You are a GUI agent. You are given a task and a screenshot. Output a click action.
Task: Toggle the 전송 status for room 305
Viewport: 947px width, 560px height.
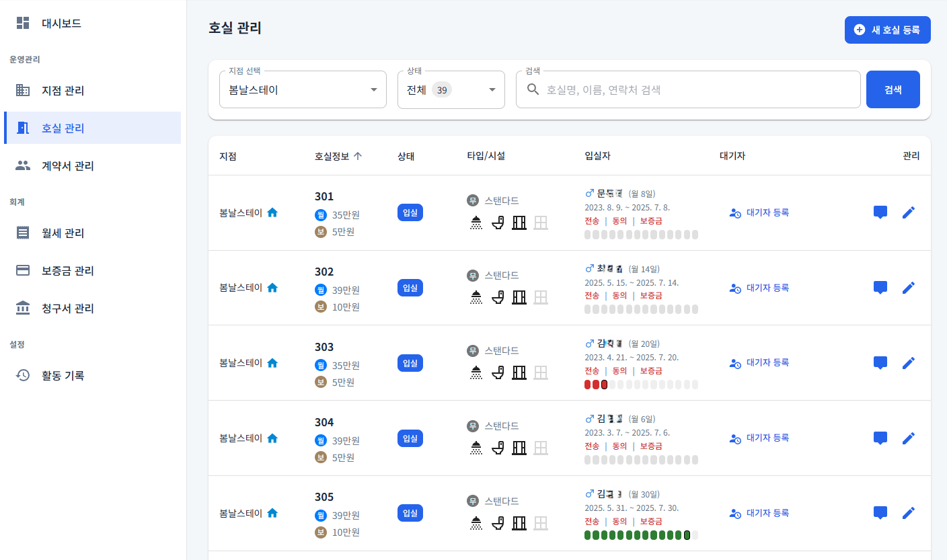592,520
